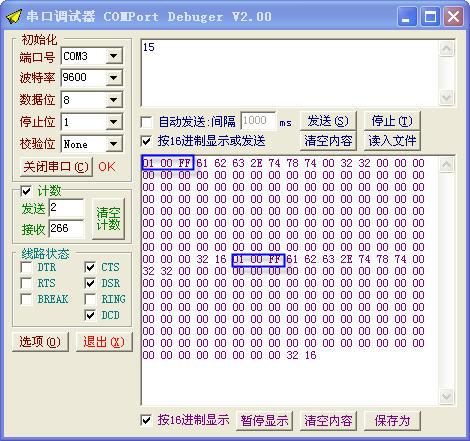Expand the stop bits 1 dropdown
This screenshot has width=470, height=441.
[114, 122]
